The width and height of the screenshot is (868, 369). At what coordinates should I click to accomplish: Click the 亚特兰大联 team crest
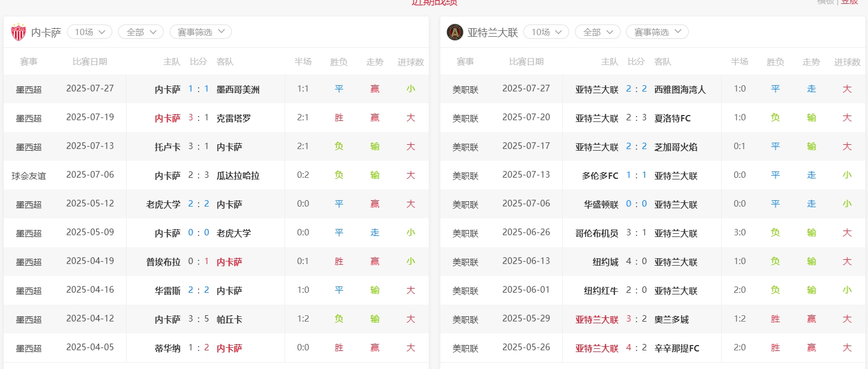coord(455,32)
